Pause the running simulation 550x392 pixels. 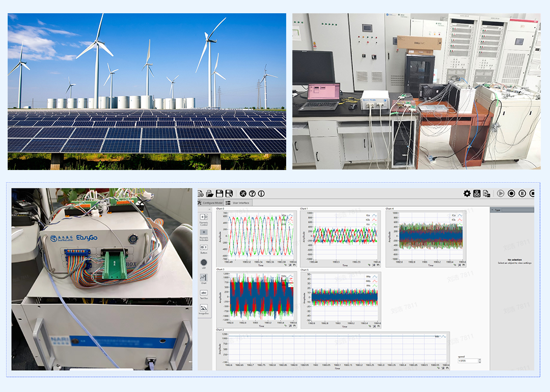click(522, 193)
